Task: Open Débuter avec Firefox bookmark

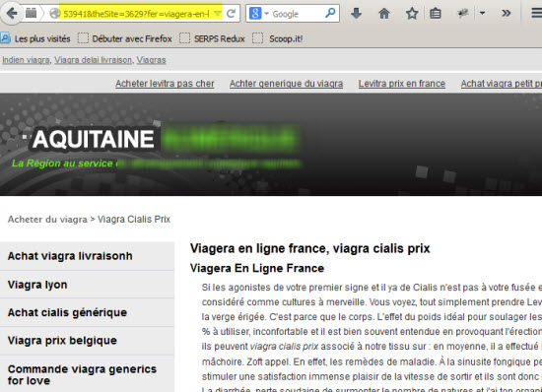Action: pyautogui.click(x=125, y=38)
